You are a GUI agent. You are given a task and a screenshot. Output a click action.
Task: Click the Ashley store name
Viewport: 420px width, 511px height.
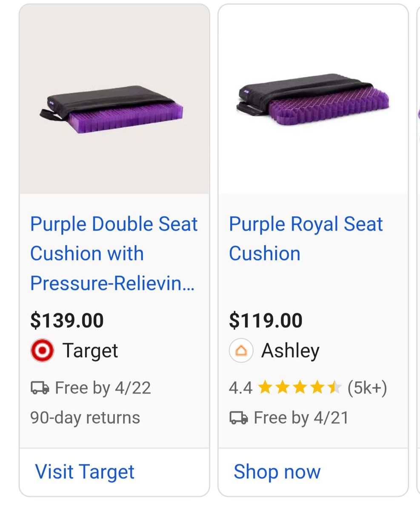tap(290, 350)
